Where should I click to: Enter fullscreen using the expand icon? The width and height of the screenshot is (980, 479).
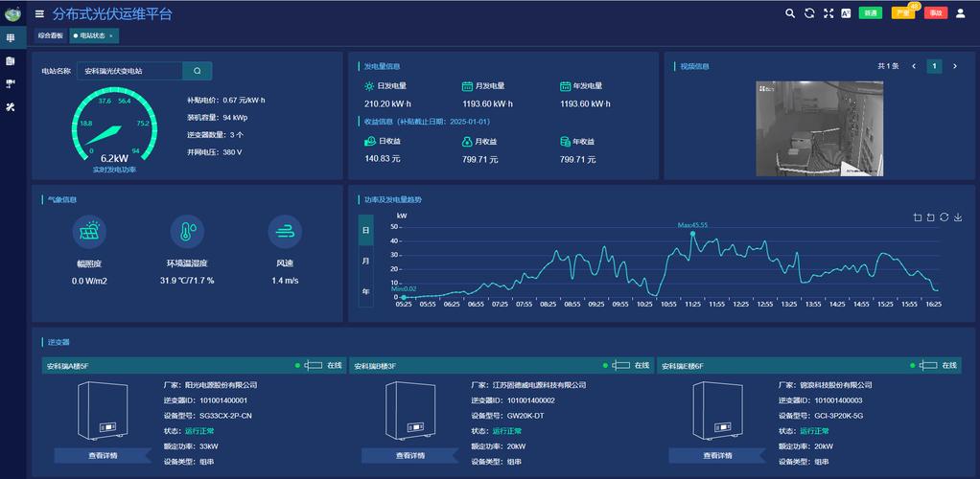click(828, 13)
